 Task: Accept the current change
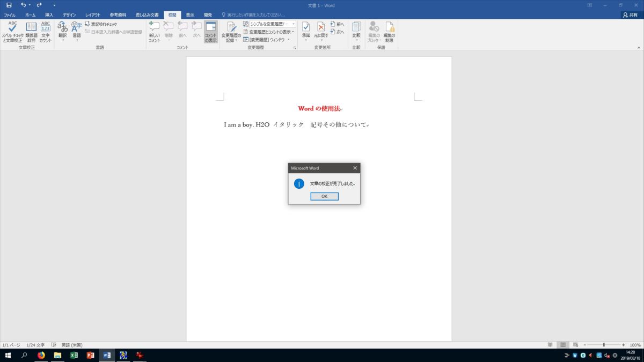[306, 32]
